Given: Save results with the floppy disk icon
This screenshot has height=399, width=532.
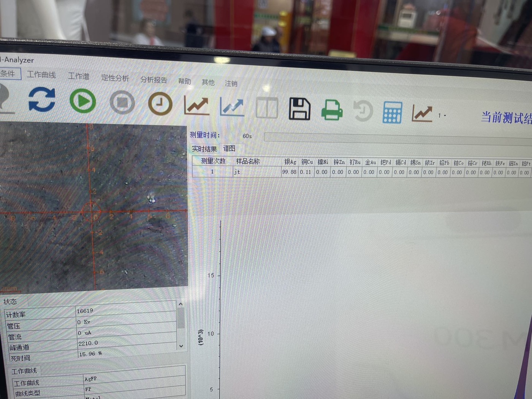Looking at the screenshot, I should pos(299,109).
